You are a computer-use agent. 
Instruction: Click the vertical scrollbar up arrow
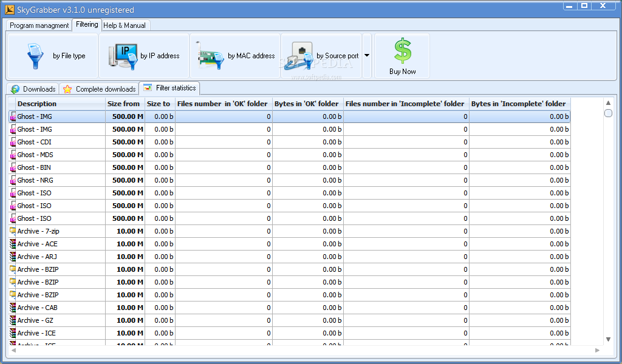(608, 103)
